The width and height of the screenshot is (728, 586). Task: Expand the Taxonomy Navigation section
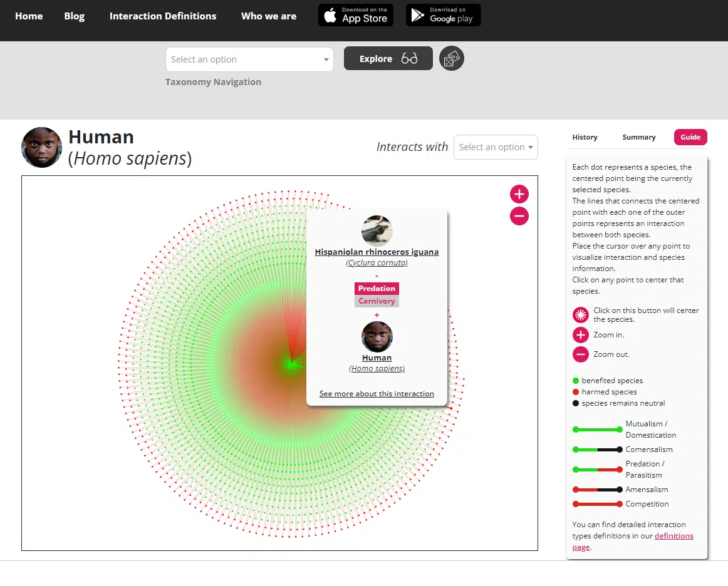[213, 82]
